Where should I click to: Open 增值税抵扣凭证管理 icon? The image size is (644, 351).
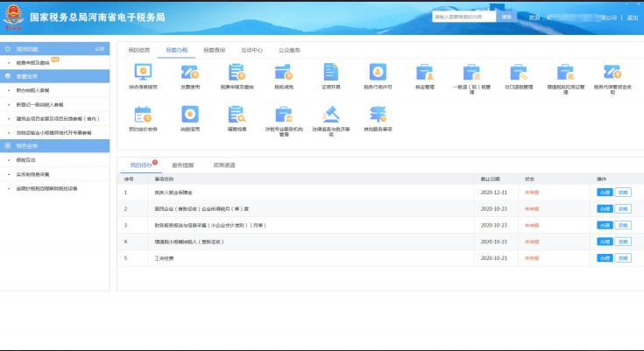pyautogui.click(x=565, y=73)
